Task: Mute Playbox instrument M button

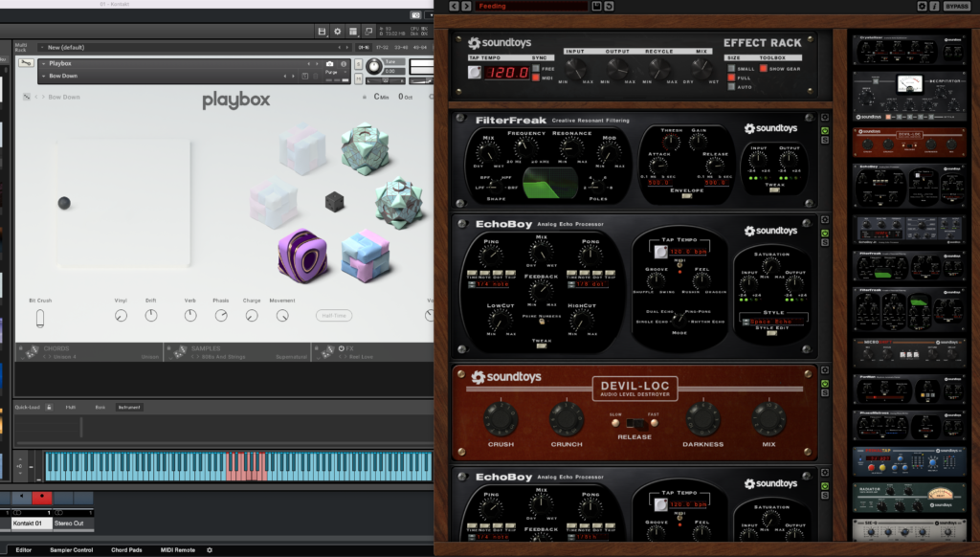Action: [358, 78]
